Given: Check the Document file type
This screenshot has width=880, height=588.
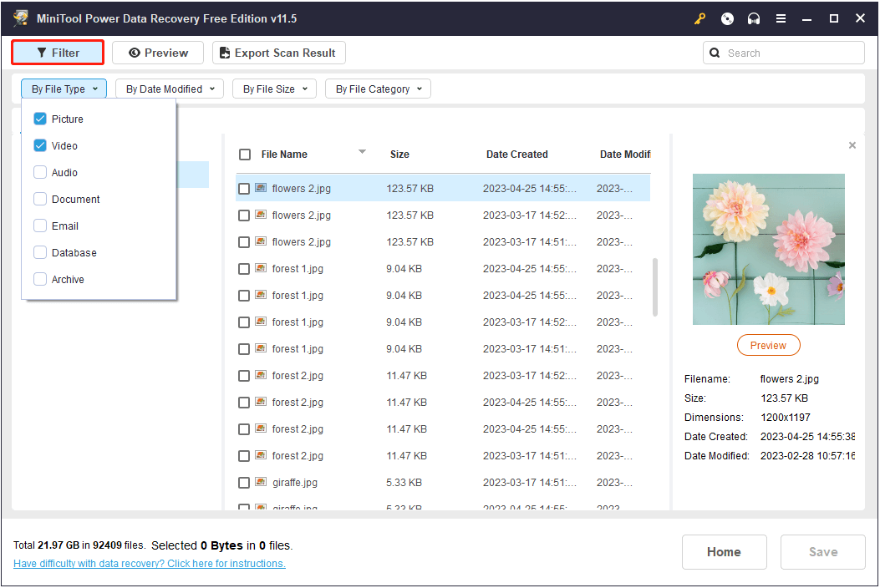Looking at the screenshot, I should point(40,199).
